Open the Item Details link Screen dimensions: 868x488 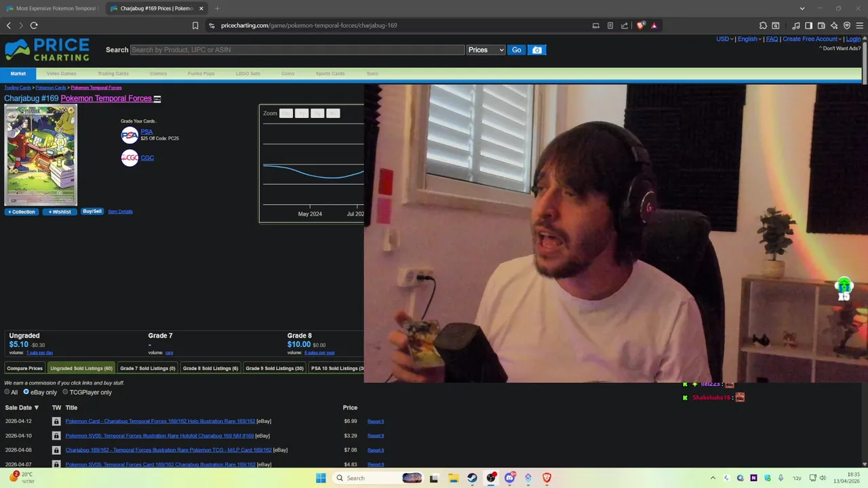(120, 211)
